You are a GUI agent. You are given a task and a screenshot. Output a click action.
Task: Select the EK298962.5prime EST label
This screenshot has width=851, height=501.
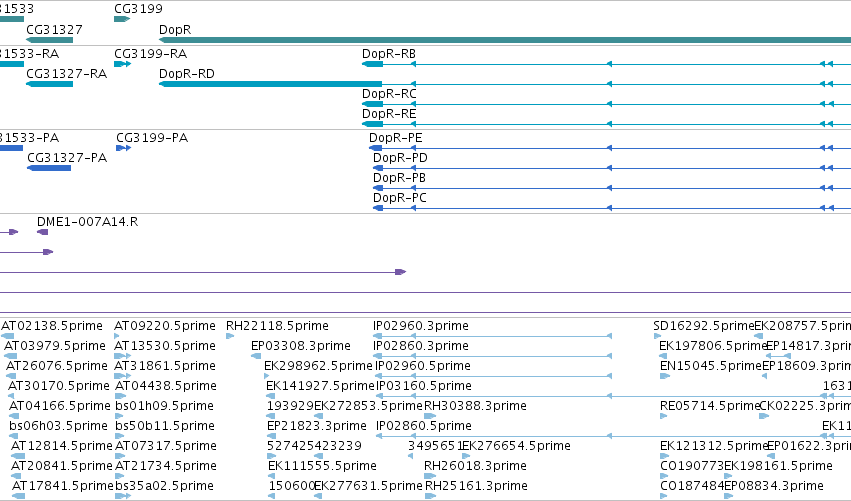[x=319, y=366]
